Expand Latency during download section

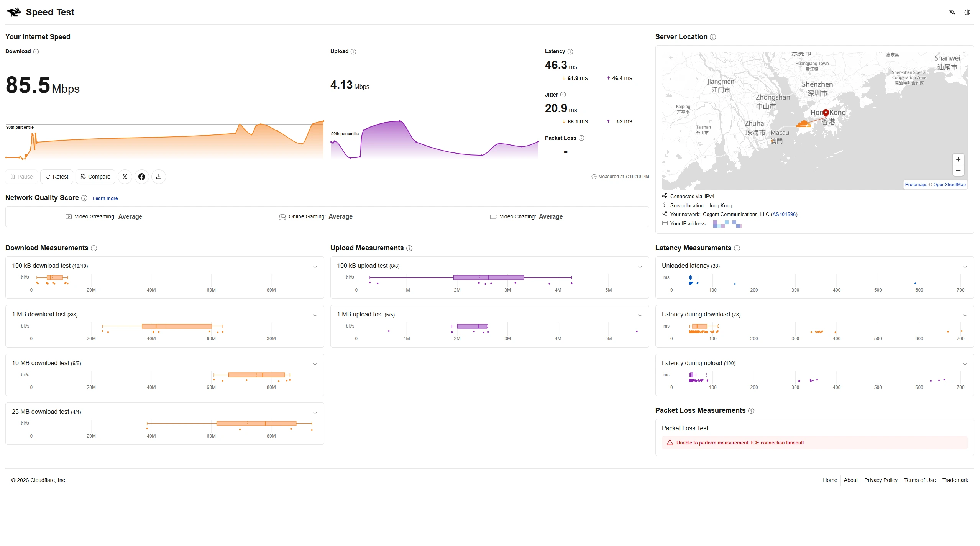click(x=965, y=315)
